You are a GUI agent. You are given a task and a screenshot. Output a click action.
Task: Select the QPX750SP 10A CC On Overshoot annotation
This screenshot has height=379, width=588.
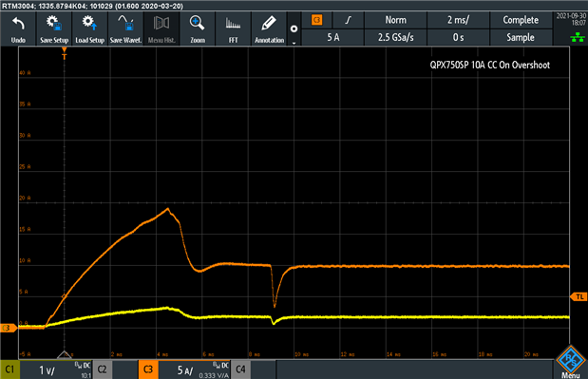click(x=490, y=65)
